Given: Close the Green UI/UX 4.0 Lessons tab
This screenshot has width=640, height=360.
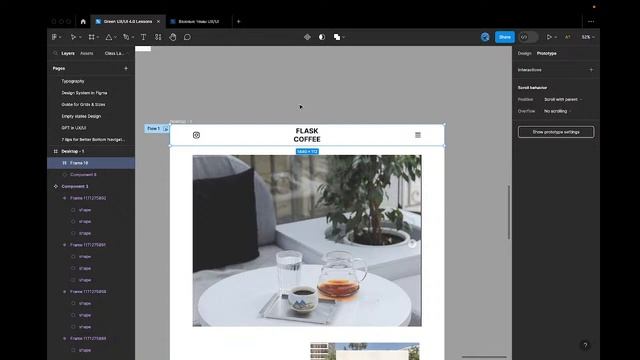Looking at the screenshot, I should tap(158, 22).
